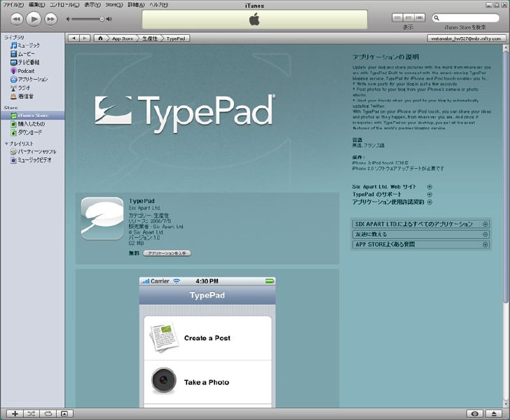Open the Store menu
This screenshot has height=420, width=510.
click(113, 5)
